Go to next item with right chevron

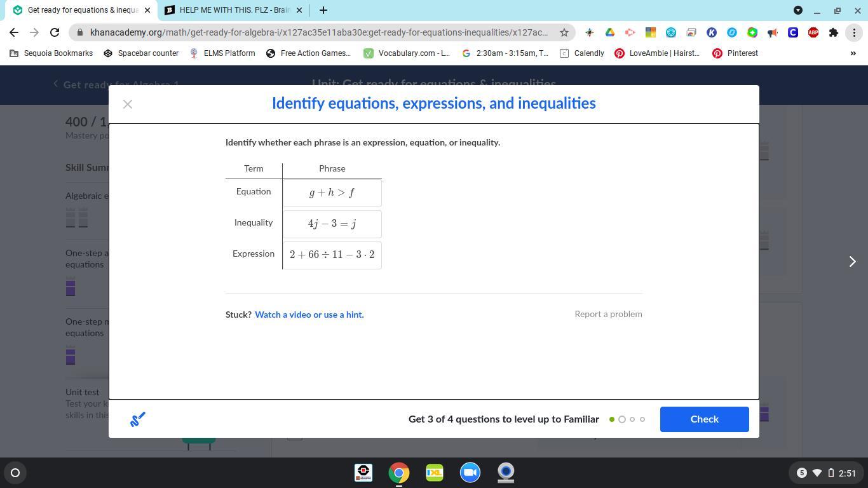pos(853,262)
